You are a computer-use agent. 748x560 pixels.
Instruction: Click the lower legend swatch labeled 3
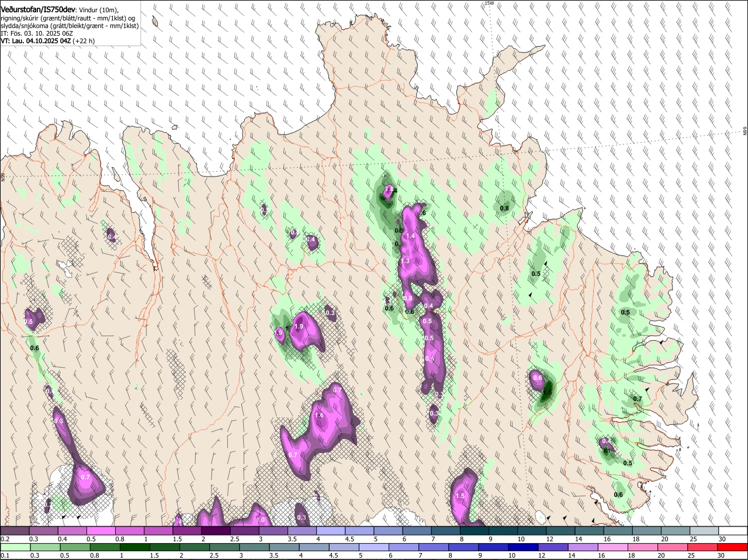255,547
